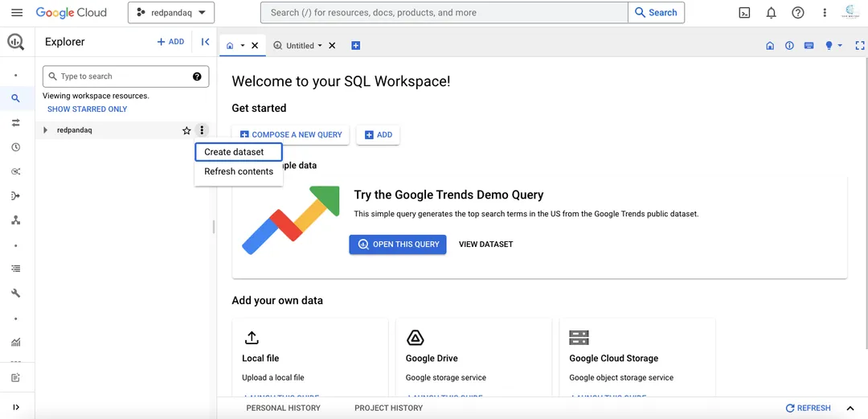Click VIEW DATASET

[486, 244]
